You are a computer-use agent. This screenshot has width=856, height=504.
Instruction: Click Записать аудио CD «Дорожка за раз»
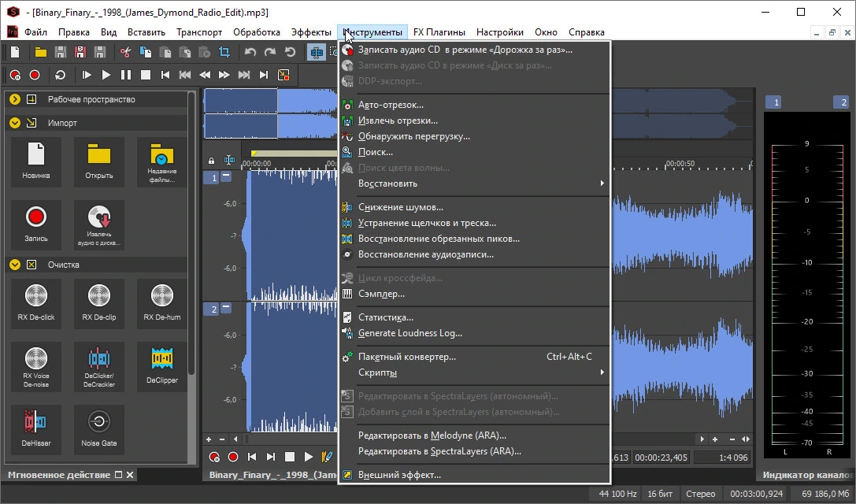474,50
